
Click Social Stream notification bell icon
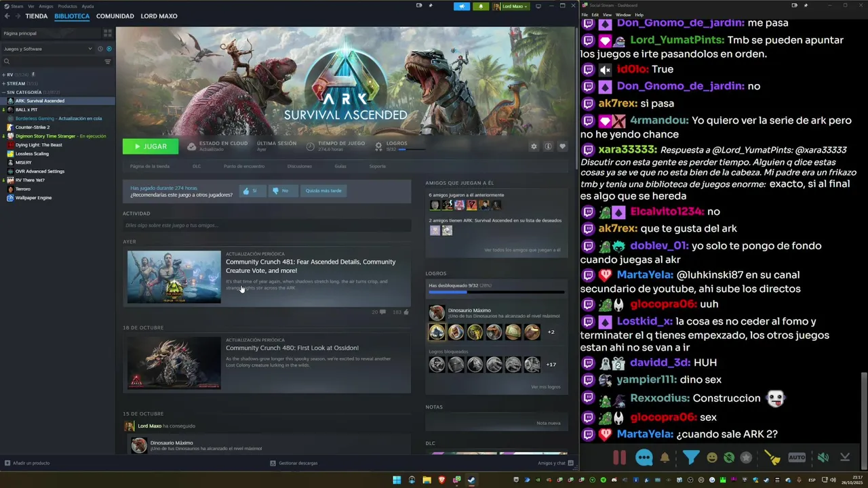(x=665, y=457)
